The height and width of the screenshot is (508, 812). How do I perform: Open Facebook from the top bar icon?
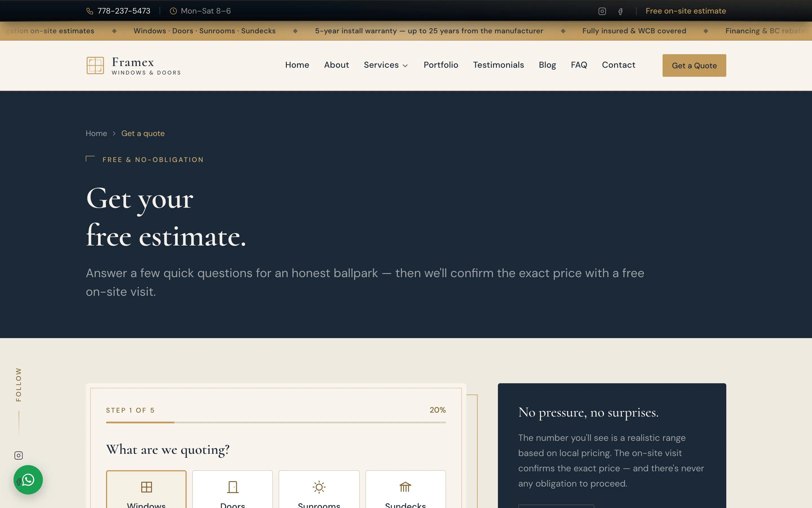pos(620,11)
